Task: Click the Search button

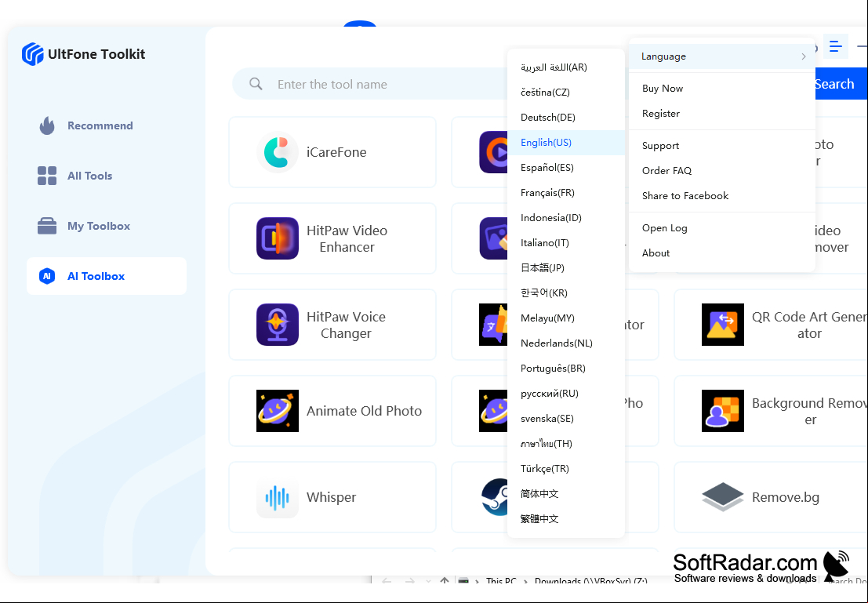Action: coord(841,84)
